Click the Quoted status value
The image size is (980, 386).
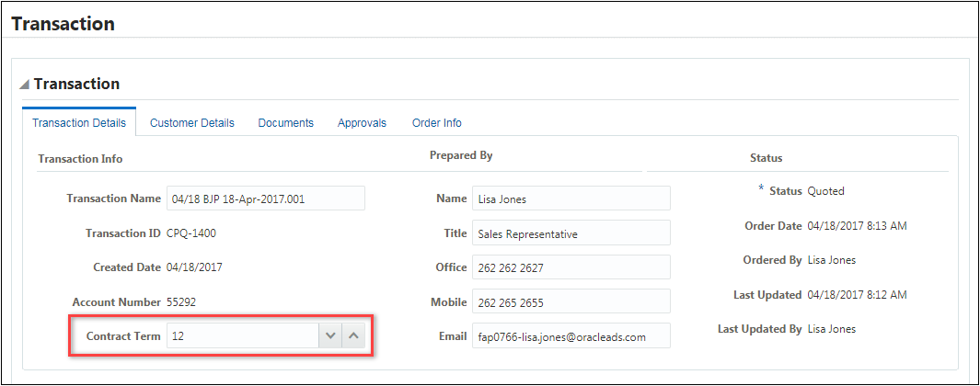tap(825, 191)
